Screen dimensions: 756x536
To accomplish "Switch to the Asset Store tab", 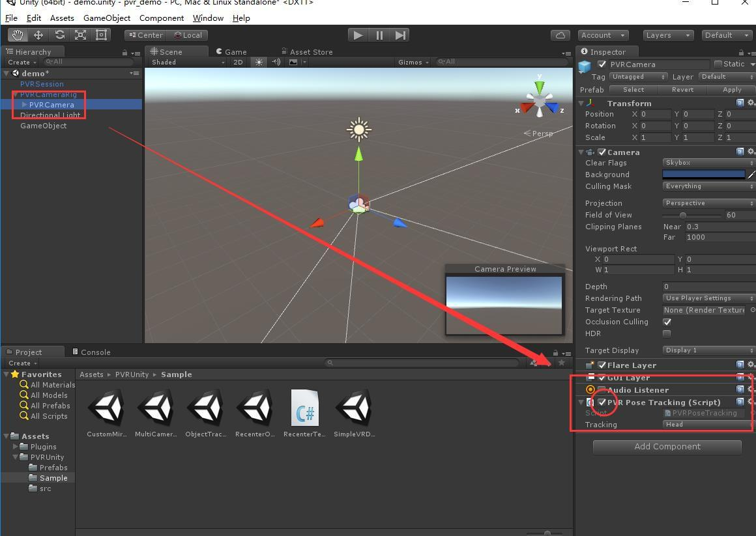I will pos(307,51).
